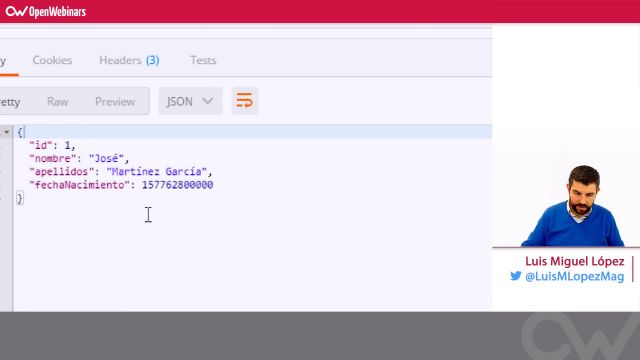The image size is (640, 360).
Task: Click the "apellidos" key in JSON
Action: pos(62,172)
